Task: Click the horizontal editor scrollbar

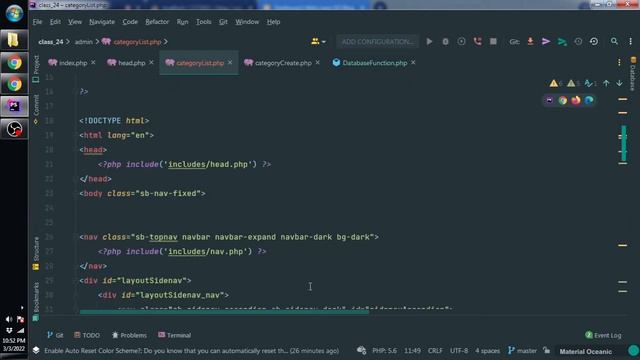Action: pyautogui.click(x=224, y=312)
